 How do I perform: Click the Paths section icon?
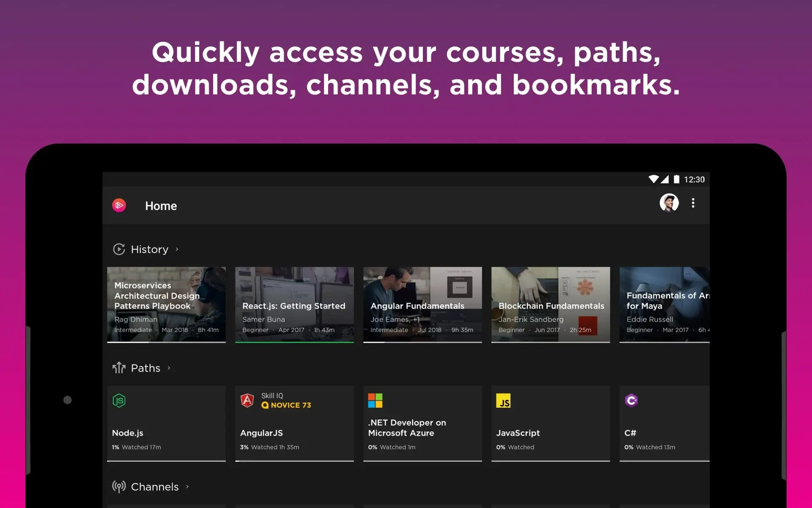click(119, 368)
